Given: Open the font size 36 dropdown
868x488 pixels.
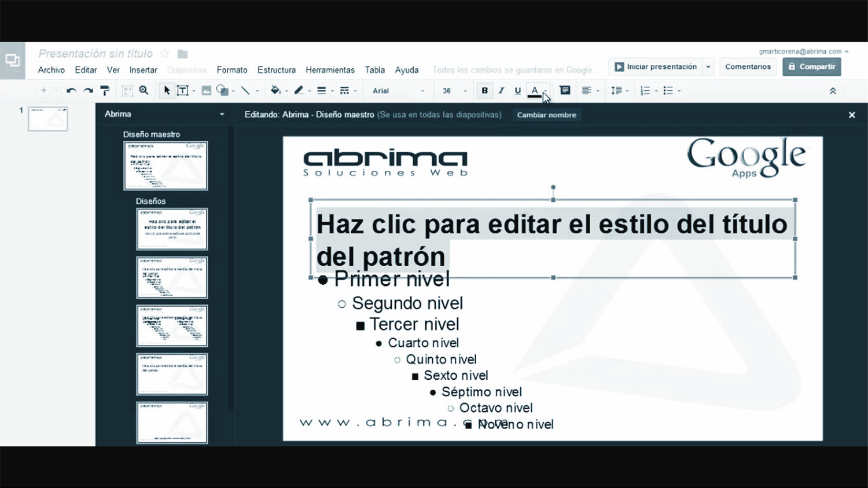Looking at the screenshot, I should (454, 91).
